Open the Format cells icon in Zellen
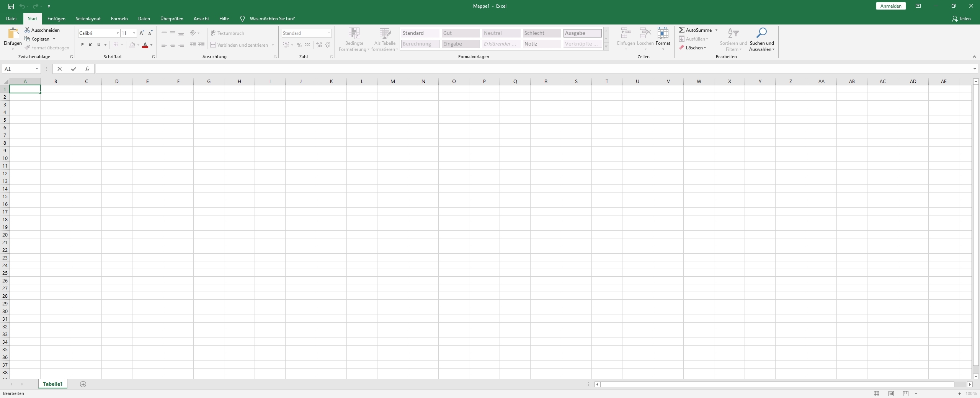Screen dimensions: 980x398 click(663, 34)
